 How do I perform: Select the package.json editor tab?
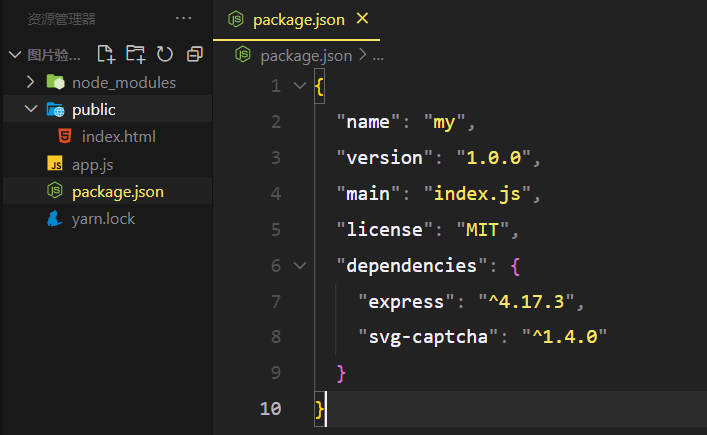point(296,20)
